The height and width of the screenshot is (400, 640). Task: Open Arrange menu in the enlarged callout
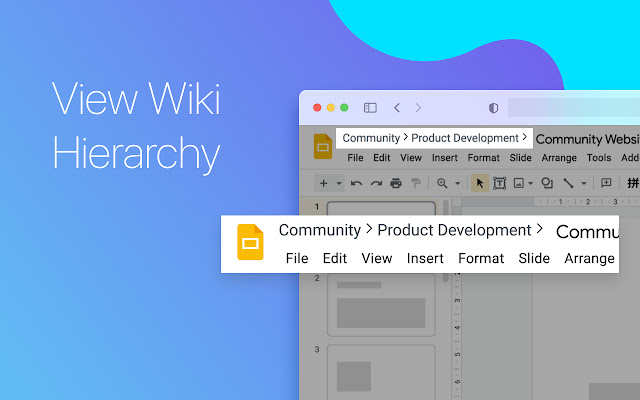pyautogui.click(x=589, y=258)
